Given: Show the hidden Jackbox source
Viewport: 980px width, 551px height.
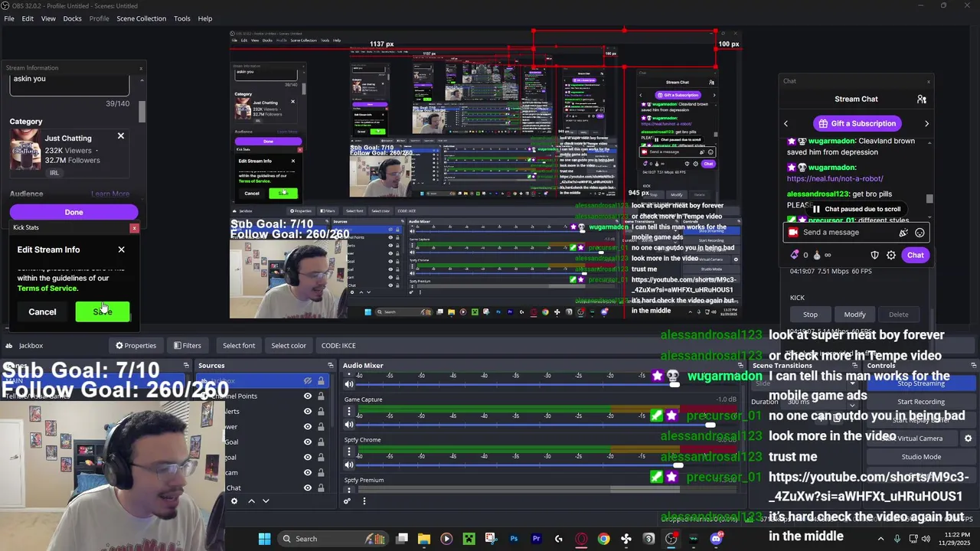Looking at the screenshot, I should pyautogui.click(x=308, y=381).
